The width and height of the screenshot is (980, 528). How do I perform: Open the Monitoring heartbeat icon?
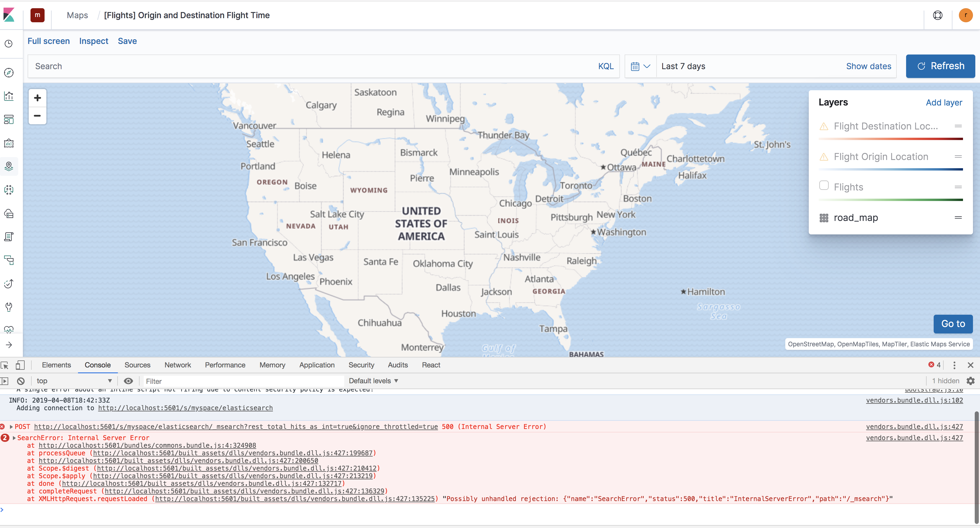(x=9, y=330)
